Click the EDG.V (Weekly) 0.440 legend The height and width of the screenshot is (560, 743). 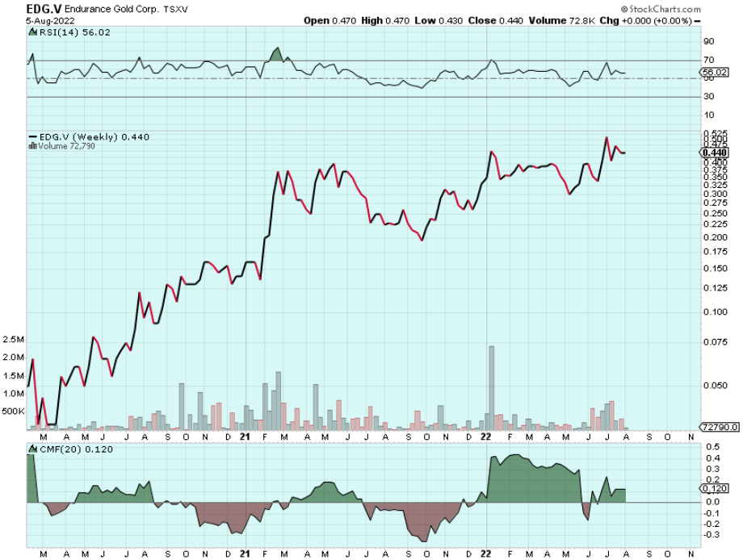[94, 137]
